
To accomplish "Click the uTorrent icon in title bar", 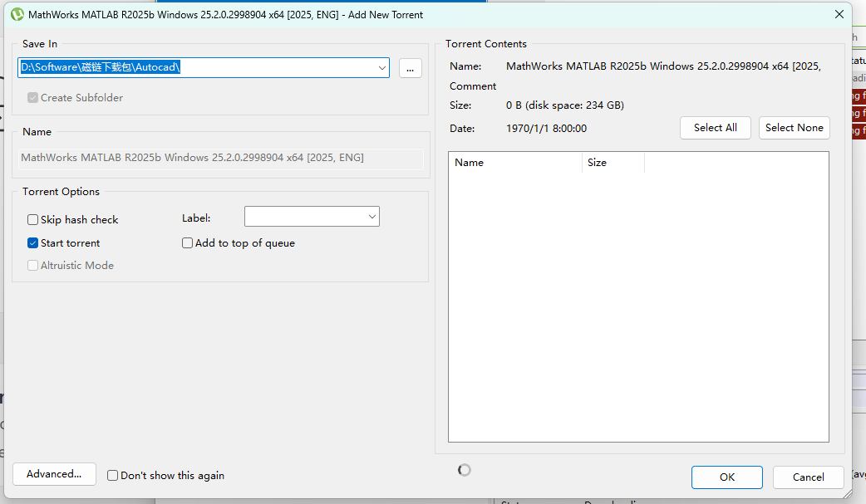I will click(x=17, y=14).
